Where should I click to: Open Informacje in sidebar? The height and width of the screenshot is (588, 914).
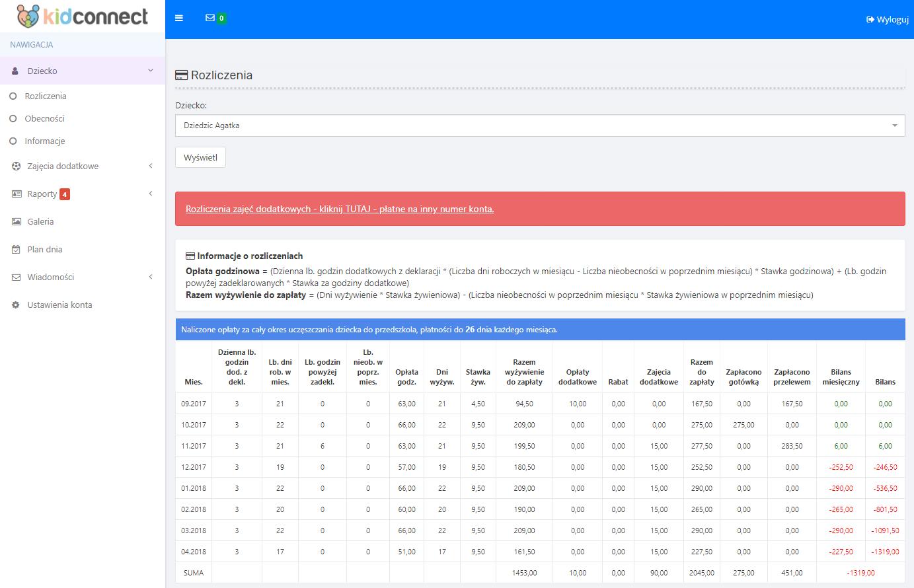tap(45, 141)
